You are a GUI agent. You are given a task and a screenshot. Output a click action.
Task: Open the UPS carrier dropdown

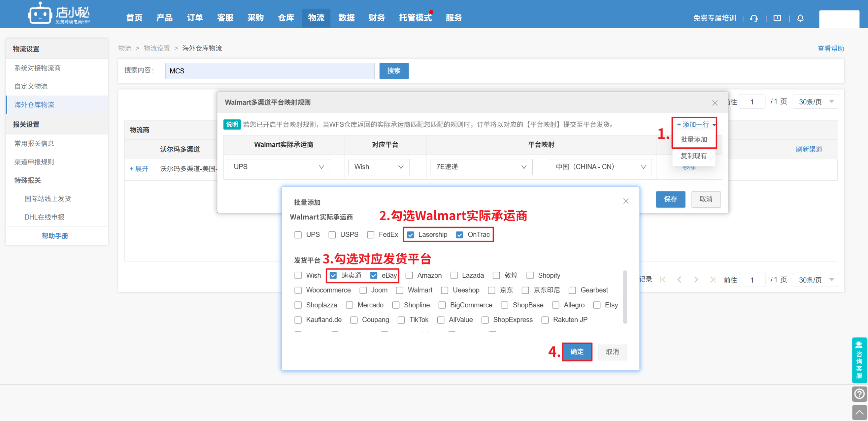[279, 167]
